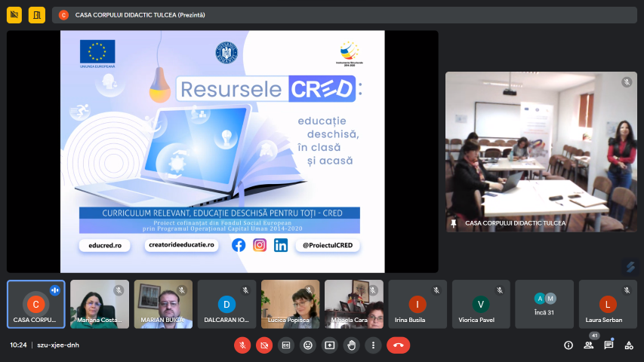This screenshot has width=644, height=362.
Task: Select Viorica Pavel's participant tile
Action: [x=481, y=304]
